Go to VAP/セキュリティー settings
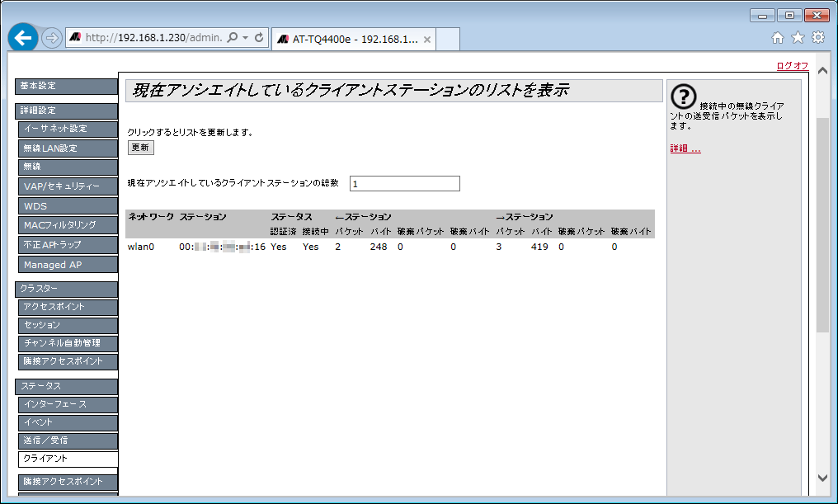 [68, 186]
